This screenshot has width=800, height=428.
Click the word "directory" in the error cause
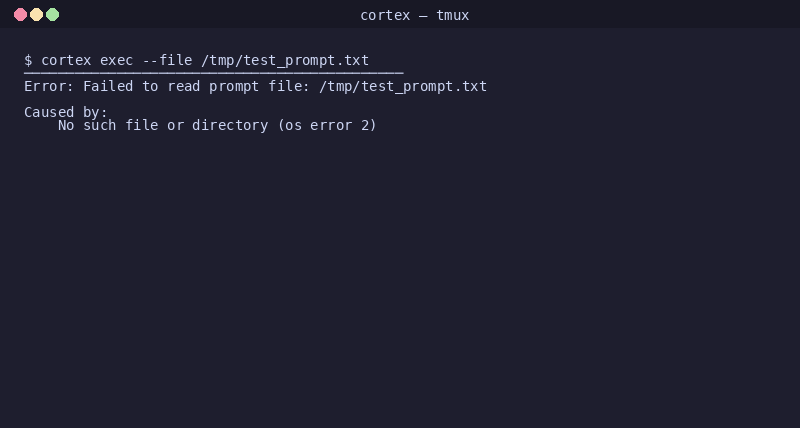pyautogui.click(x=230, y=125)
